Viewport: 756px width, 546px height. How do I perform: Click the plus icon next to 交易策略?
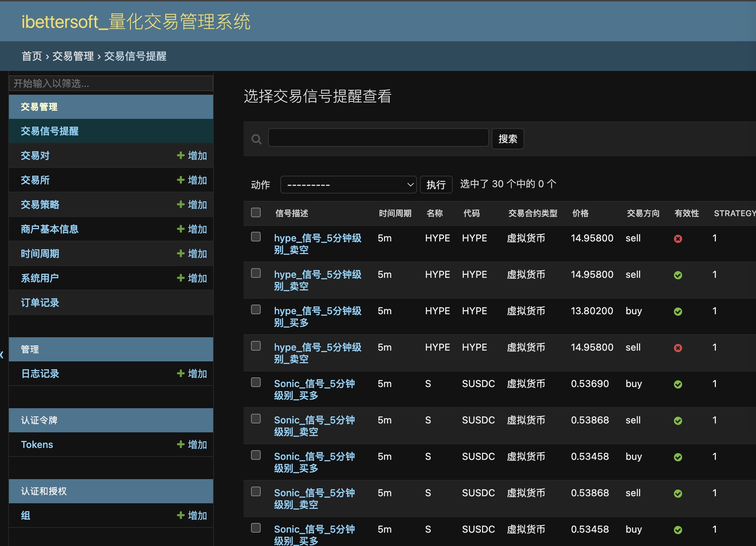tap(181, 204)
